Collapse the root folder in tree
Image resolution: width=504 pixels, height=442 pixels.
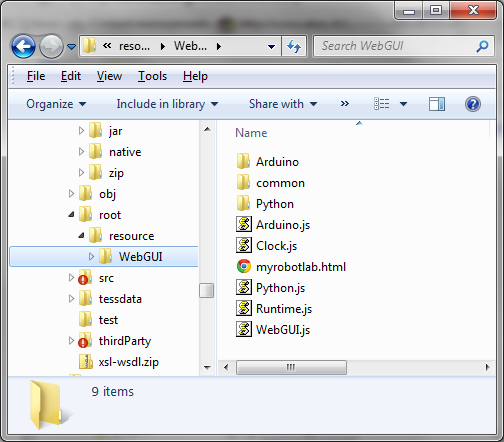[71, 215]
